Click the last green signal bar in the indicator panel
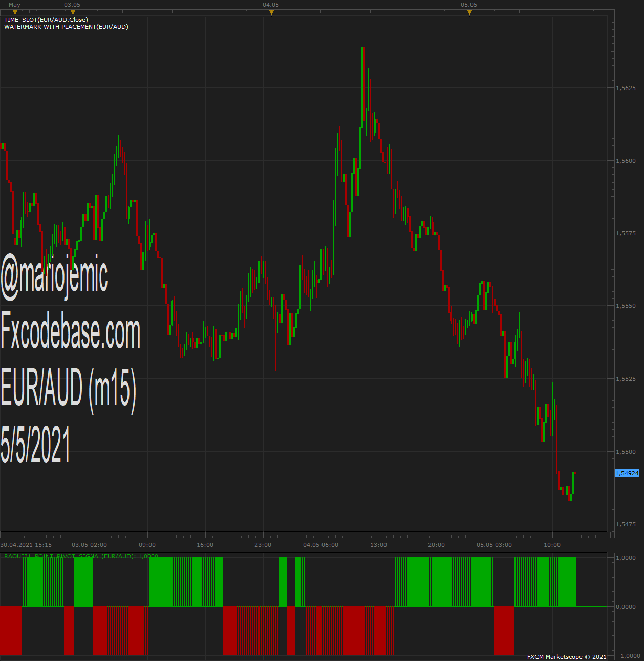 (574, 582)
